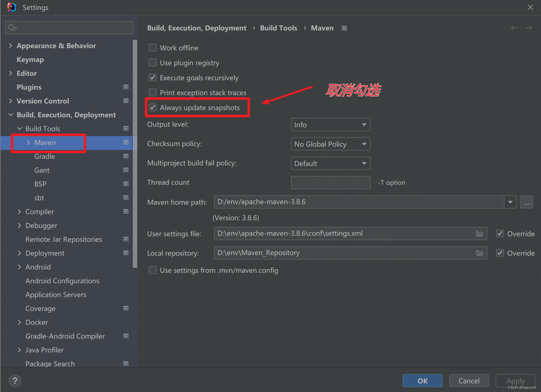Click the Thread count input field

point(331,183)
